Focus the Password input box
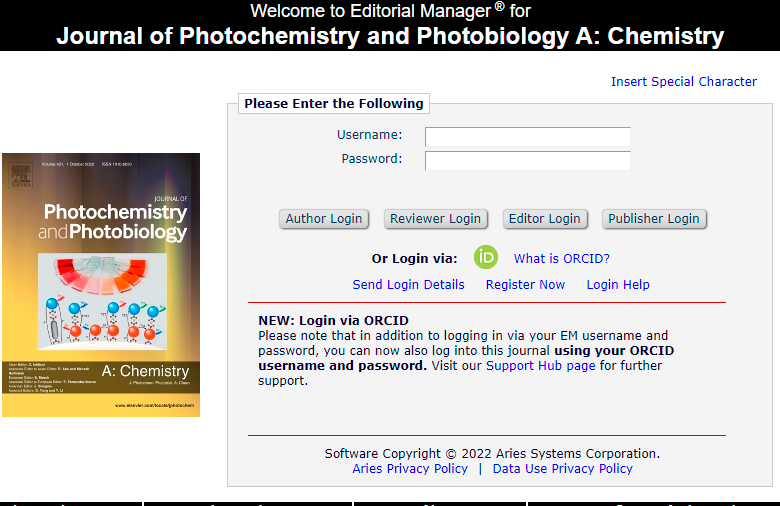 [x=527, y=160]
